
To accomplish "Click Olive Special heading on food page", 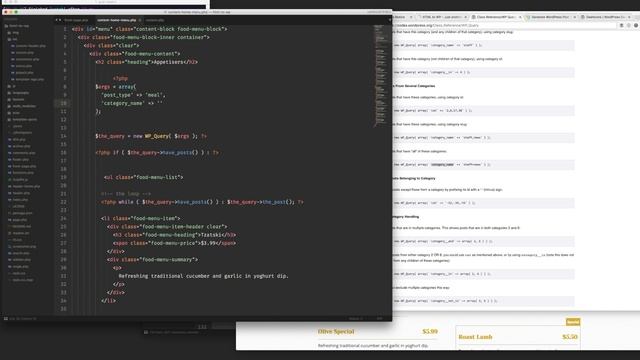I will pos(336,331).
